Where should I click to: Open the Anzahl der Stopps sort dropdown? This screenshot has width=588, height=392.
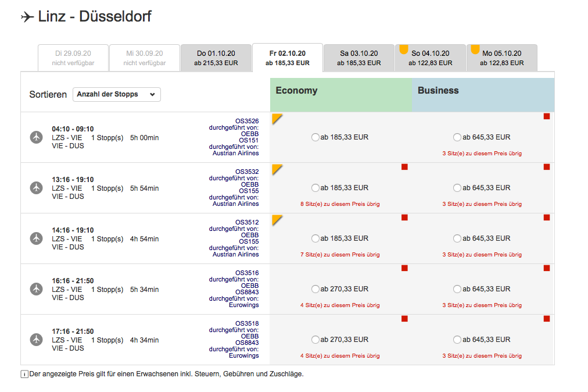pyautogui.click(x=116, y=94)
